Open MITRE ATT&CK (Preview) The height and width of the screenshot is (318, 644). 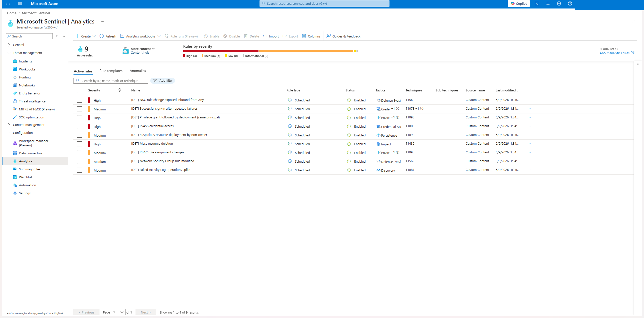[37, 109]
